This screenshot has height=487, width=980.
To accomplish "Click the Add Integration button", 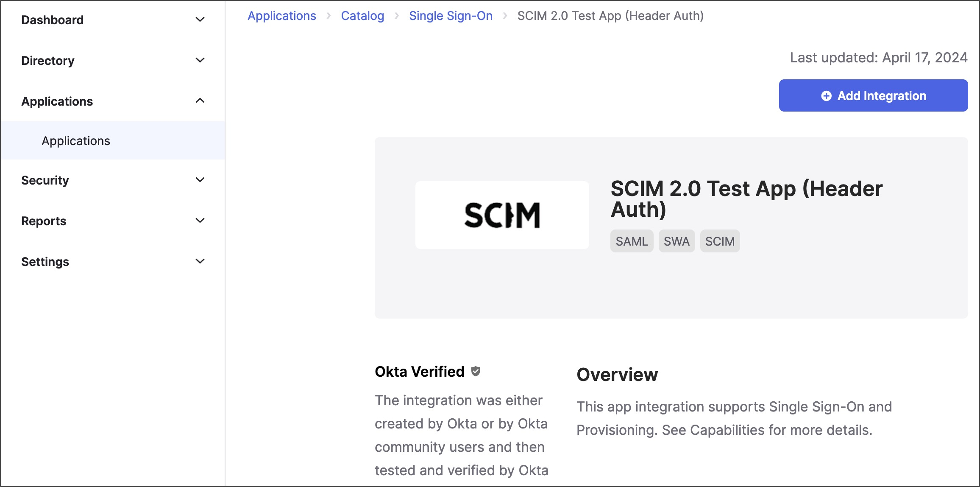I will 873,96.
